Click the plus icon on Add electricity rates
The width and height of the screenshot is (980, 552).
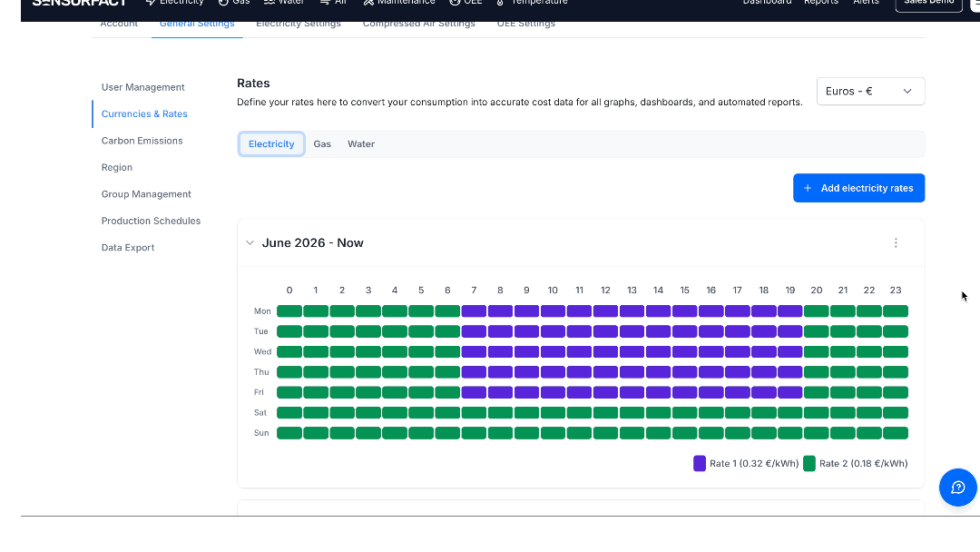(x=808, y=188)
